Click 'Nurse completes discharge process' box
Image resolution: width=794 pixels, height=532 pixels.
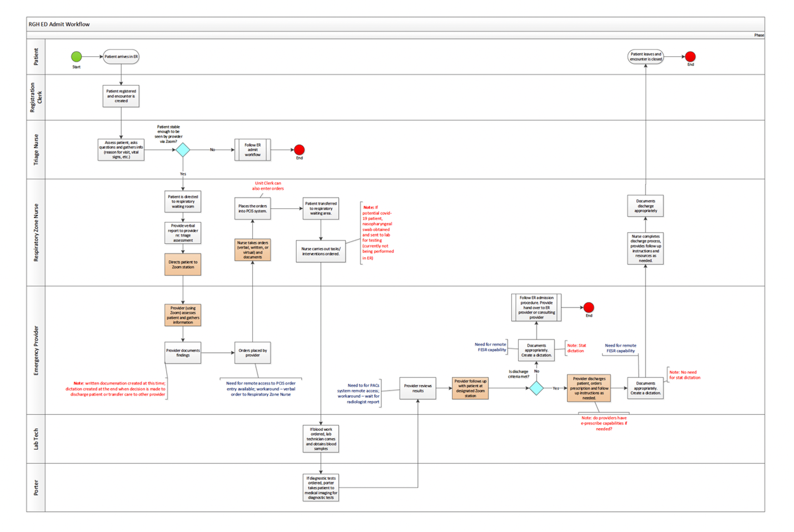pyautogui.click(x=646, y=248)
